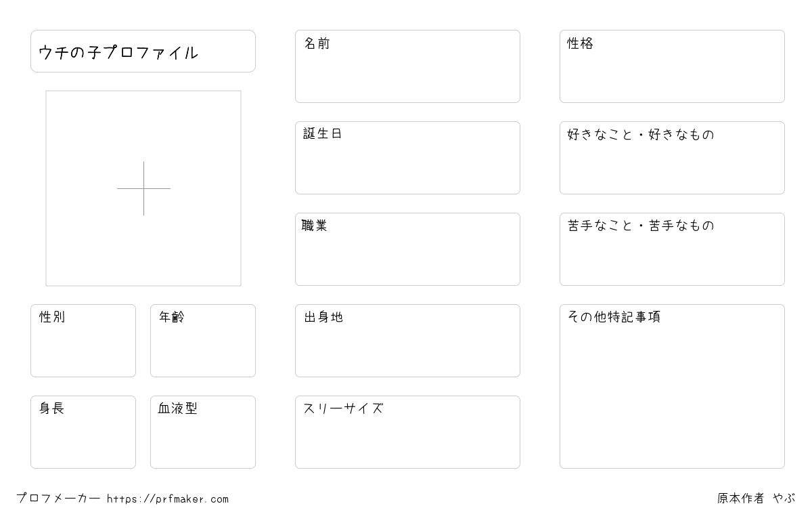812x508 pixels.
Task: Click the 性別 gender box
Action: click(x=83, y=341)
